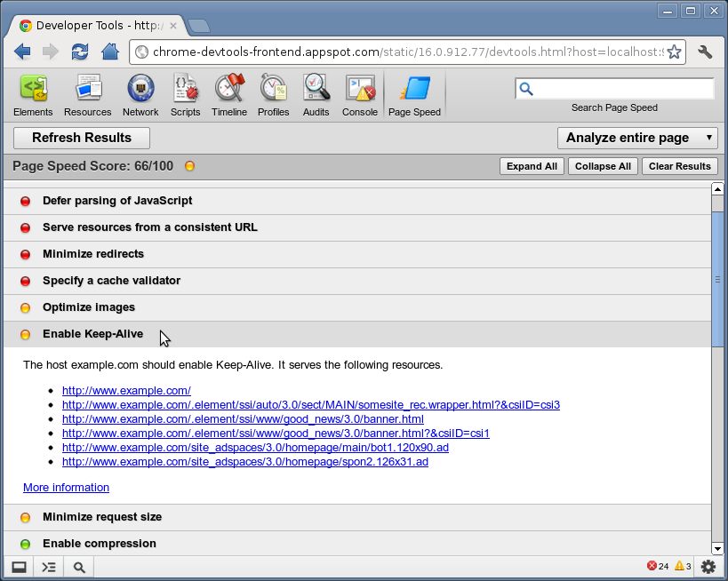Collapse the Enable Keep-Alive rule
Screen dimensions: 728x581
[92, 334]
